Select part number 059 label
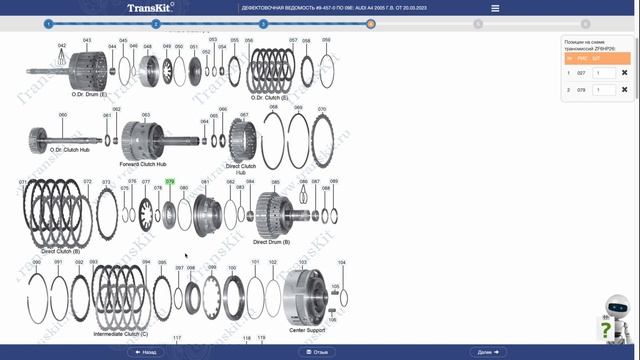 (x=326, y=40)
